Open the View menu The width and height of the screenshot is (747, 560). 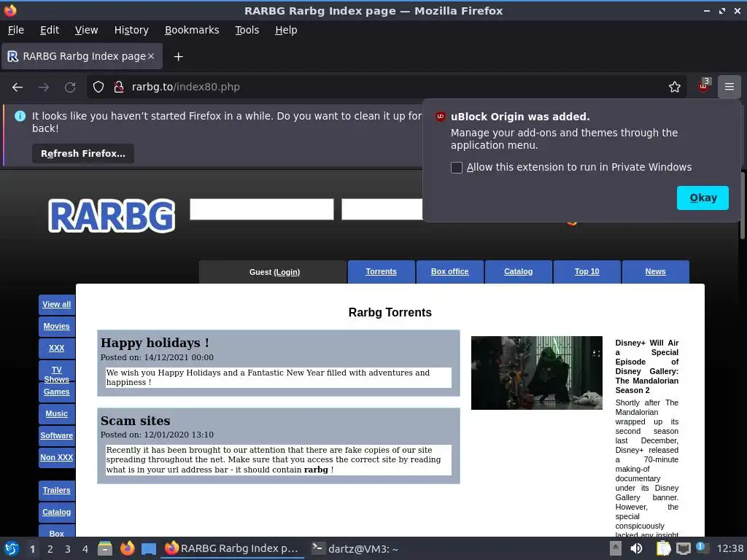(86, 30)
